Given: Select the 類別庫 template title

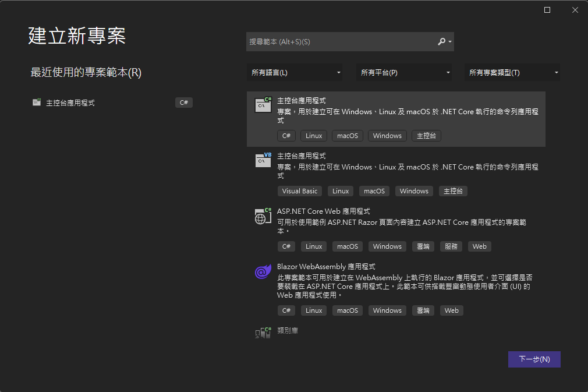Looking at the screenshot, I should [288, 330].
